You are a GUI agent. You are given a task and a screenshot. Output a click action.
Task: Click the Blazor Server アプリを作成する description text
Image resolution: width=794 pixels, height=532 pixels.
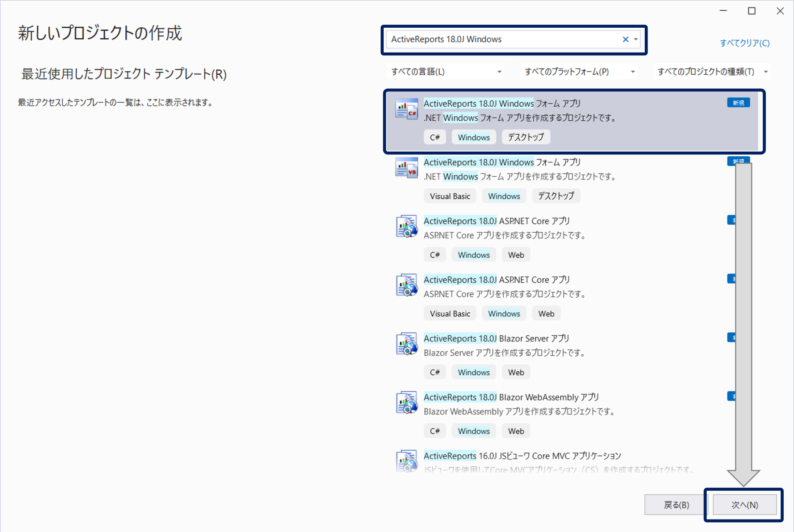click(504, 353)
